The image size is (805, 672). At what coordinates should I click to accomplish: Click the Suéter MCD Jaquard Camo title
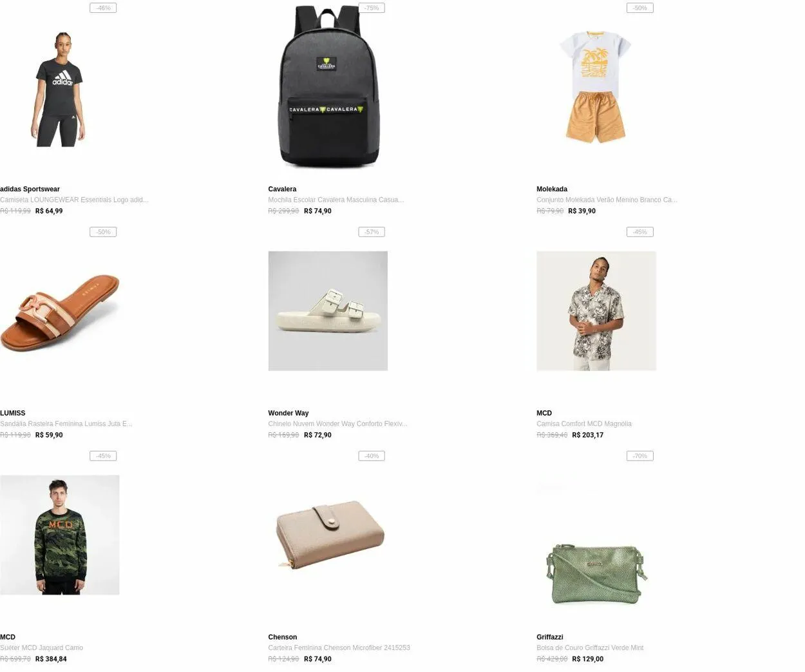(41, 648)
